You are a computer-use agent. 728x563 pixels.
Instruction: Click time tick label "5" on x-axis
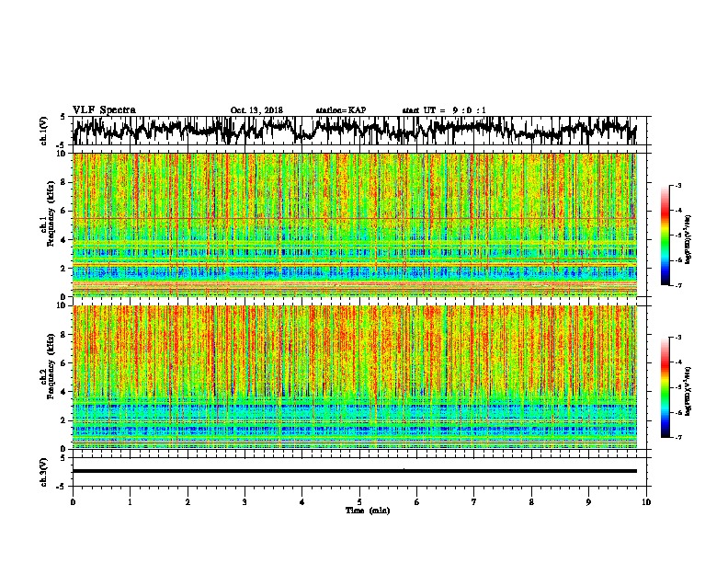point(359,502)
